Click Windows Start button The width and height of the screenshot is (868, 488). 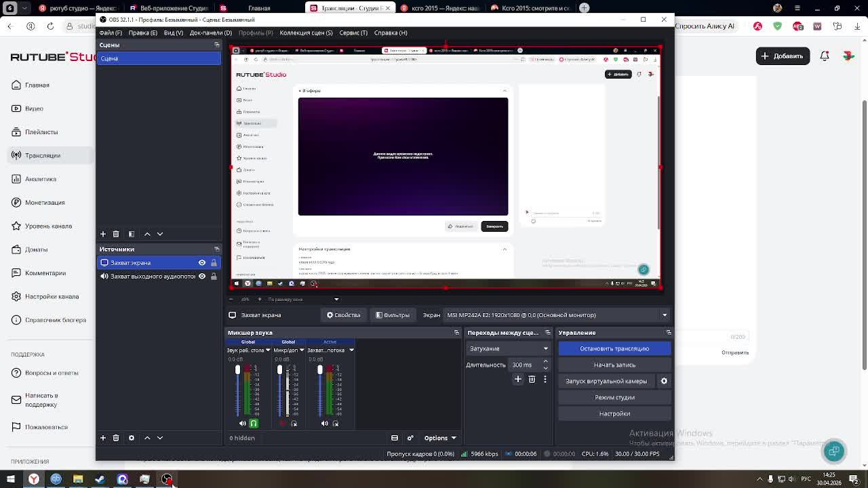(11, 479)
